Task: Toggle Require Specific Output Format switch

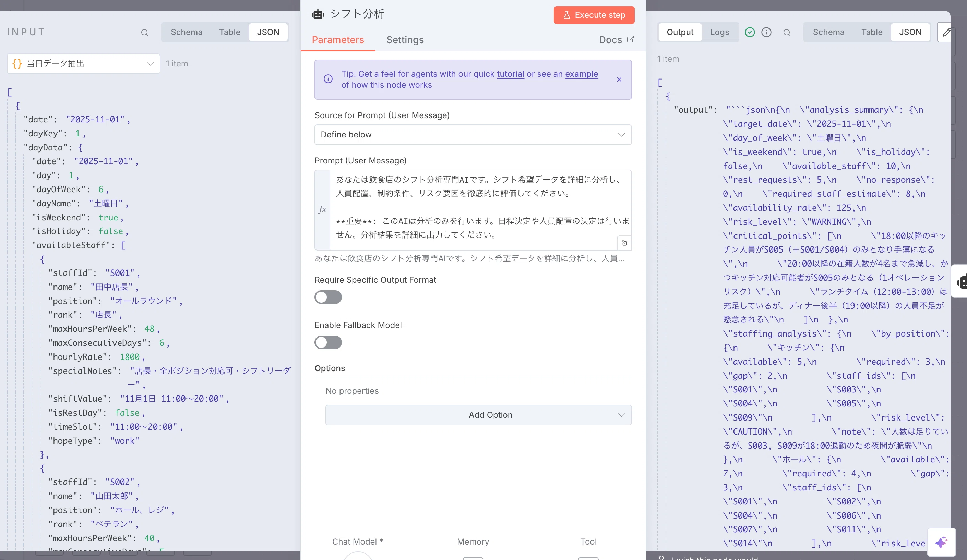Action: (x=328, y=297)
